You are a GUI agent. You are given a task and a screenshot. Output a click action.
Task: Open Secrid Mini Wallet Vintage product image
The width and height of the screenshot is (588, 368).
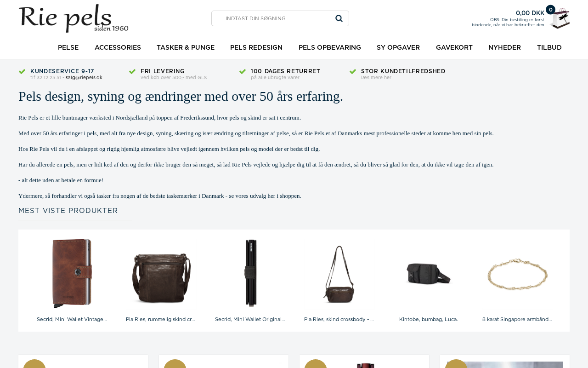click(x=72, y=273)
